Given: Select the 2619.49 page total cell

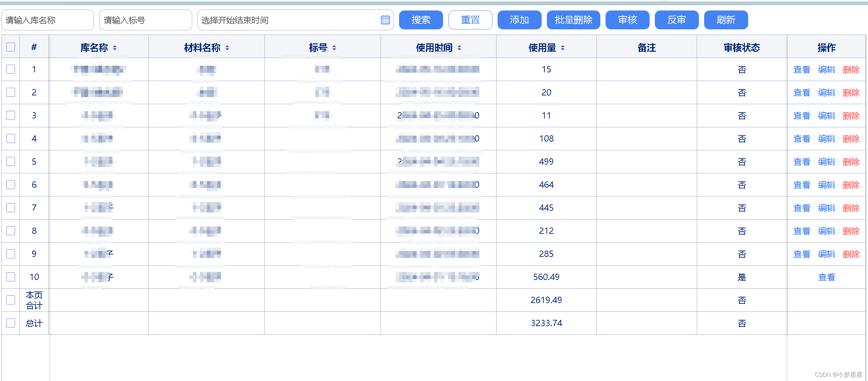Looking at the screenshot, I should [546, 300].
